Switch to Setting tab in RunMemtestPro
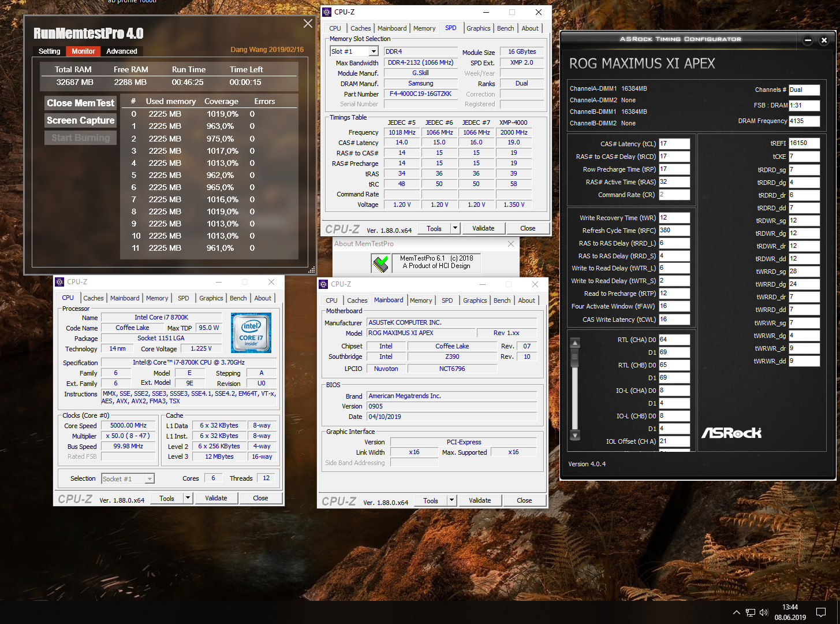 click(49, 51)
